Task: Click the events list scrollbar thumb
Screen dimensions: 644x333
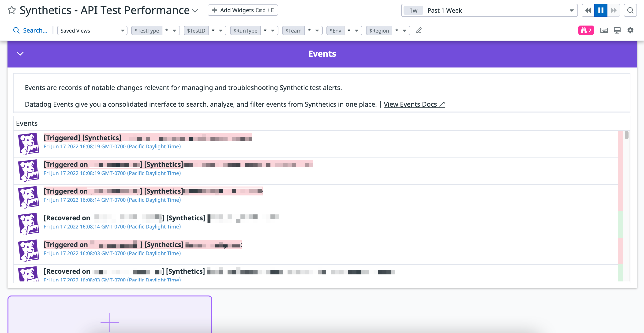Action: [626, 135]
